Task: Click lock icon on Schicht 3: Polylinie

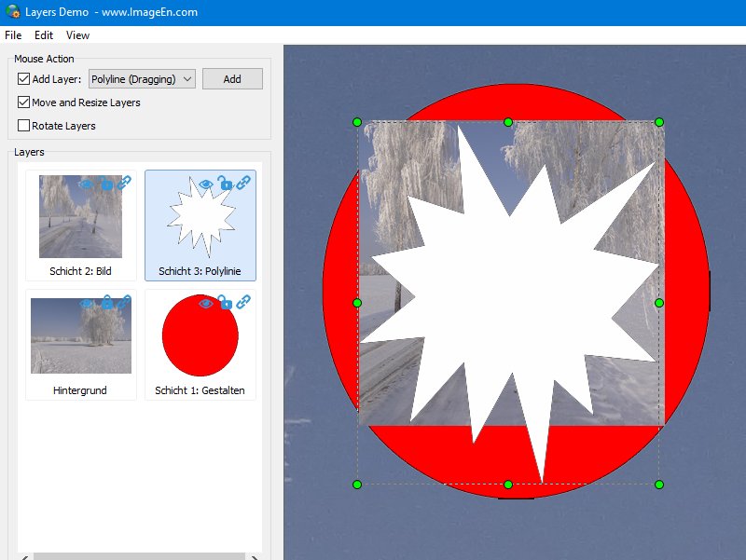Action: (226, 183)
